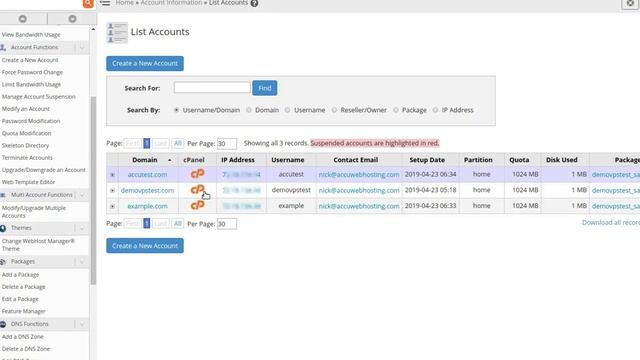Focus the Search For text field
640x360 pixels.
pyautogui.click(x=212, y=87)
